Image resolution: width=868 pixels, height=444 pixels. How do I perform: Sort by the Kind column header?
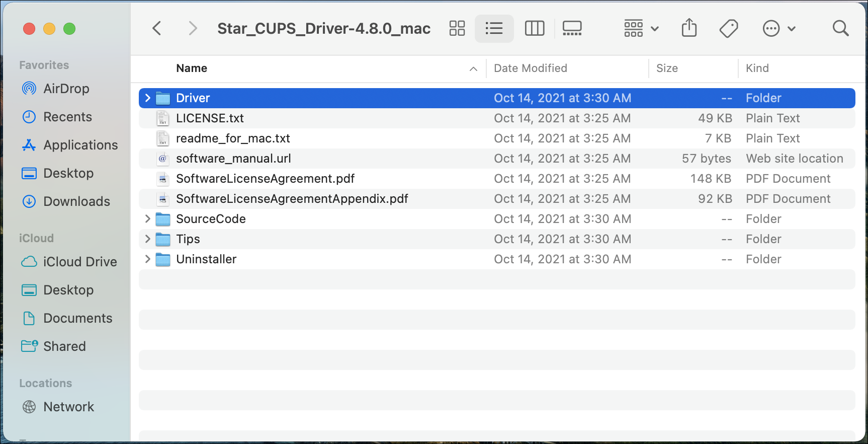pyautogui.click(x=757, y=68)
